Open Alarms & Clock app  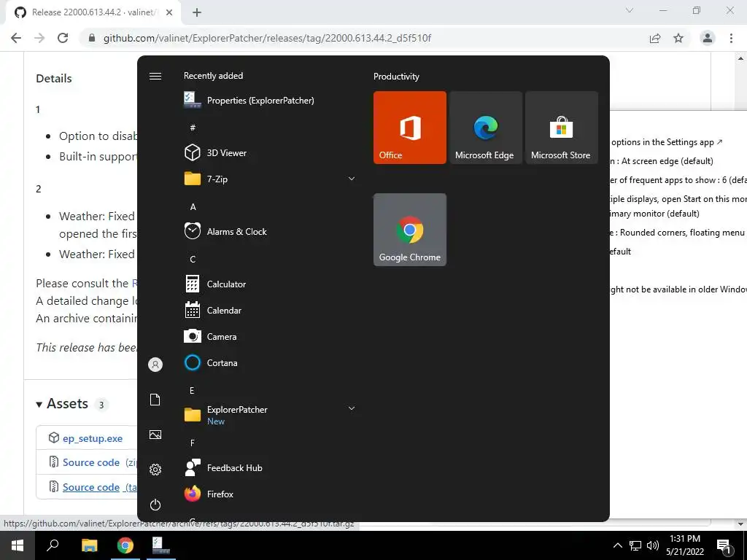[x=225, y=231]
